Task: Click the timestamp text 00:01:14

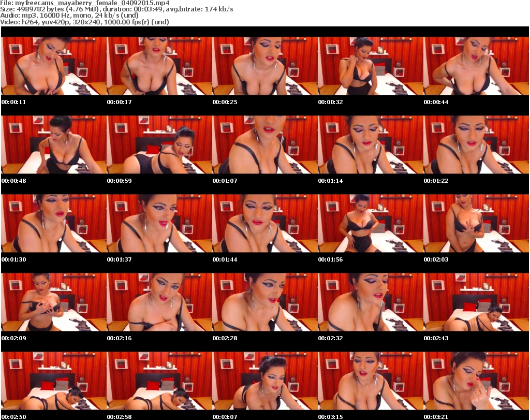Action: 330,181
